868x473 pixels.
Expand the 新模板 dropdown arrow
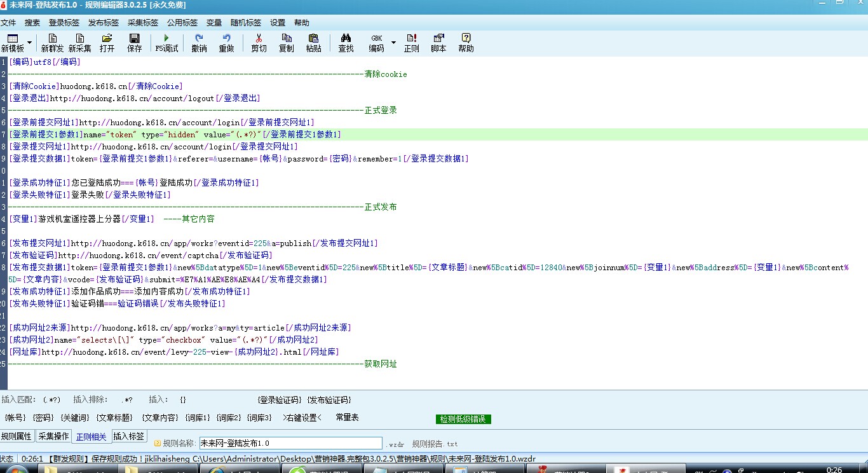tap(29, 43)
